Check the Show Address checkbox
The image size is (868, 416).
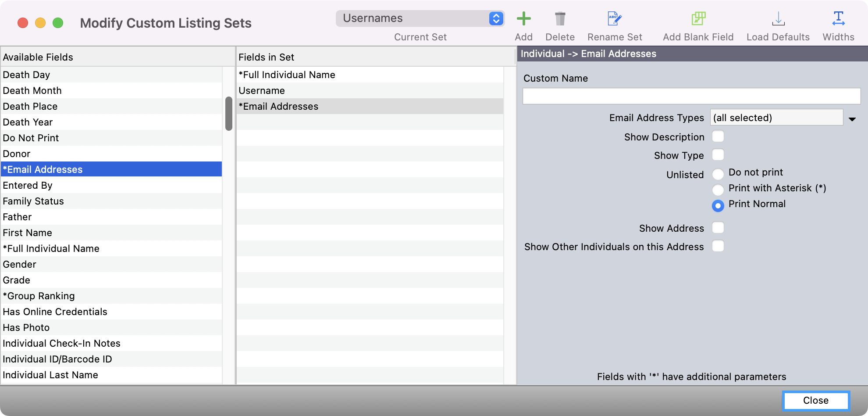point(718,228)
